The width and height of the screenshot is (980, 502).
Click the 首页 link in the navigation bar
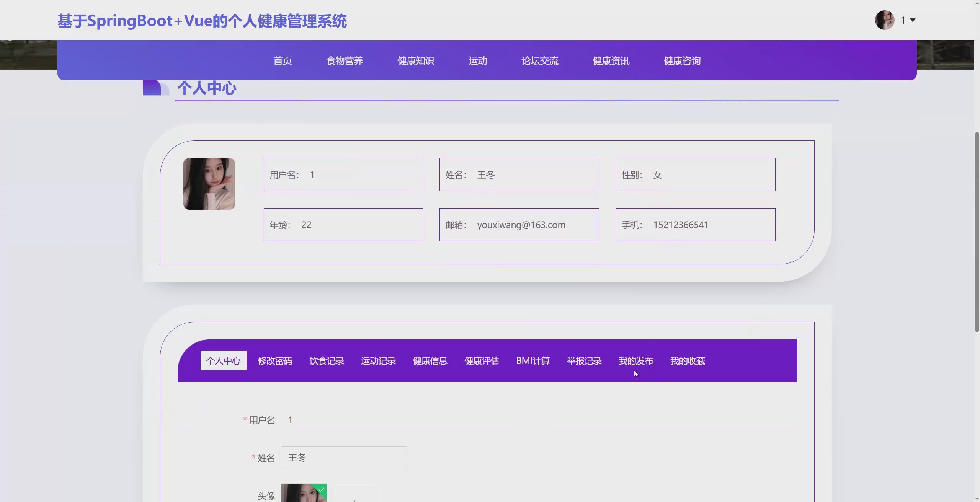click(x=282, y=60)
